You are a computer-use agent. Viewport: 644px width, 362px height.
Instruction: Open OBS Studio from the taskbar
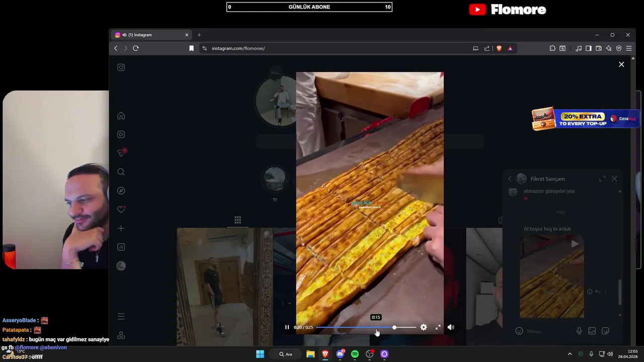(370, 354)
